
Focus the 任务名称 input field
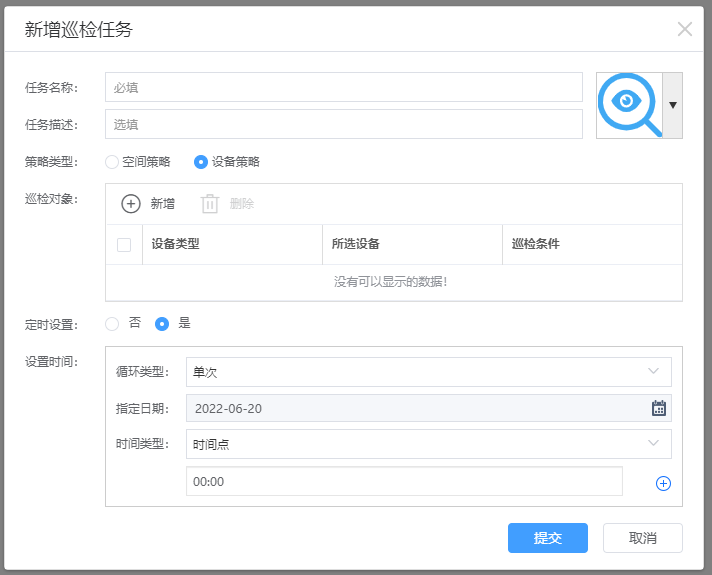click(x=344, y=87)
